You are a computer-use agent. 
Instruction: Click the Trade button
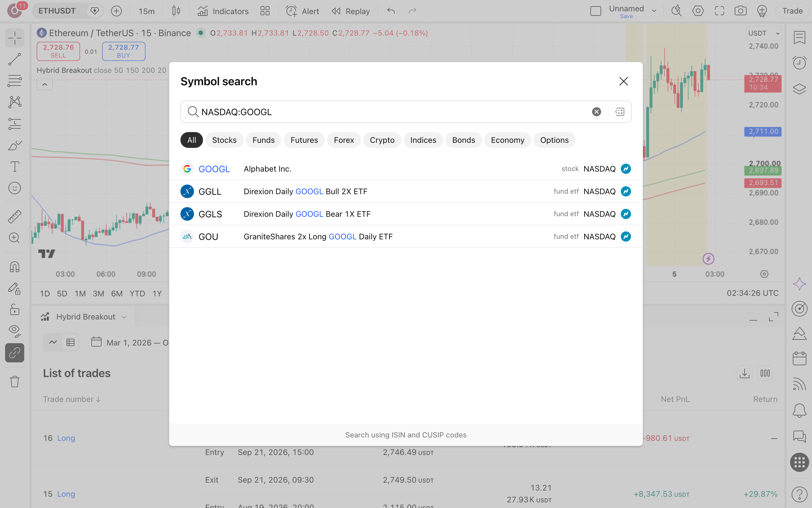792,11
